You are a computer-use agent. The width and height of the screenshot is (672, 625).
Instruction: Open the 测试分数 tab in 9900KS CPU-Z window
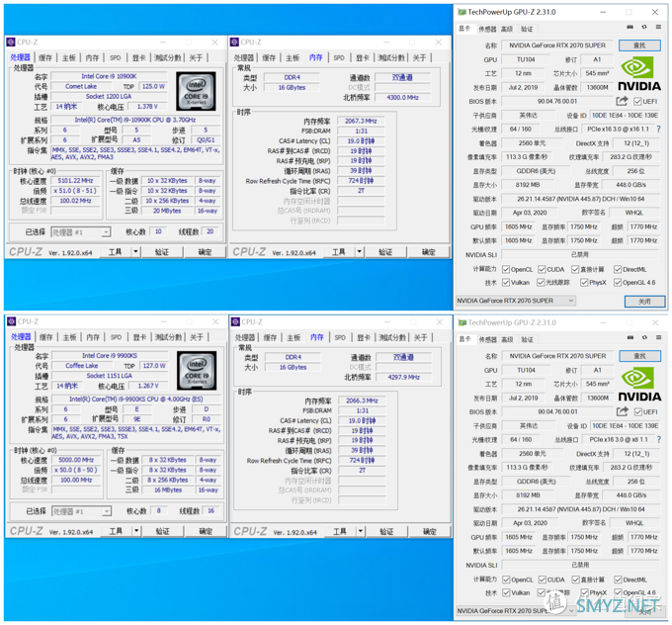point(169,337)
